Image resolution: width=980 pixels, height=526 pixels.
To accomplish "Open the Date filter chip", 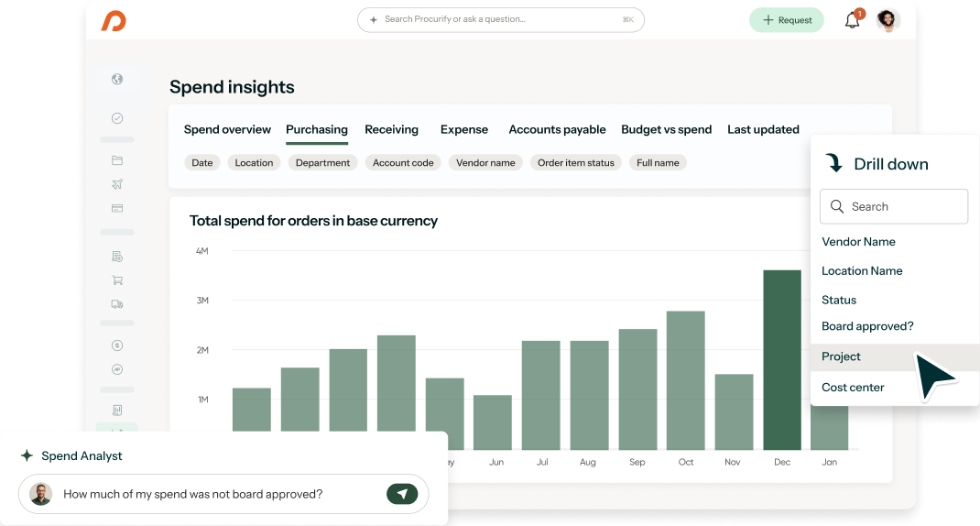I will [201, 162].
